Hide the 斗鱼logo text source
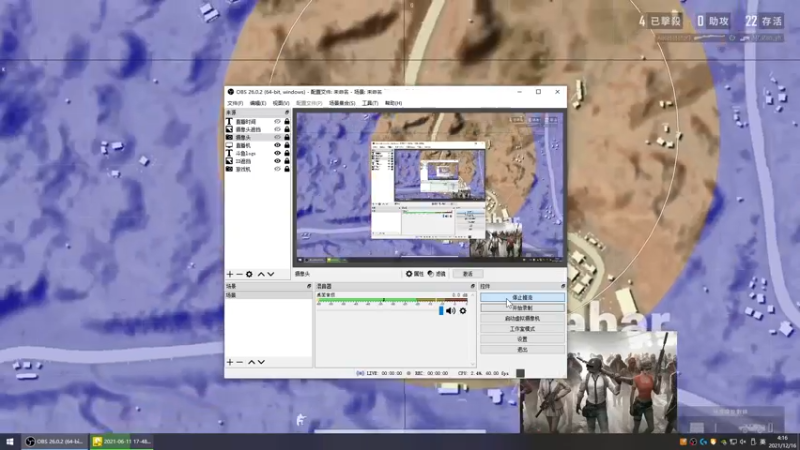This screenshot has height=450, width=800. [x=278, y=153]
